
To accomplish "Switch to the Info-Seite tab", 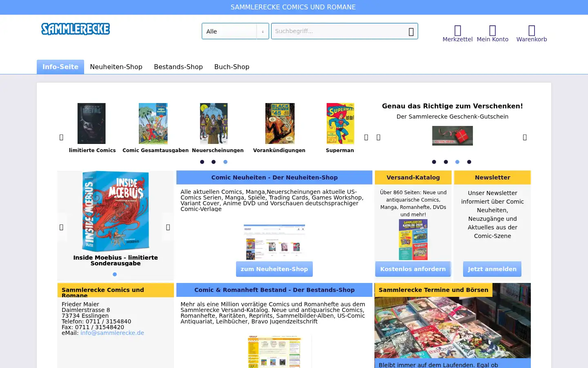I will 60,67.
